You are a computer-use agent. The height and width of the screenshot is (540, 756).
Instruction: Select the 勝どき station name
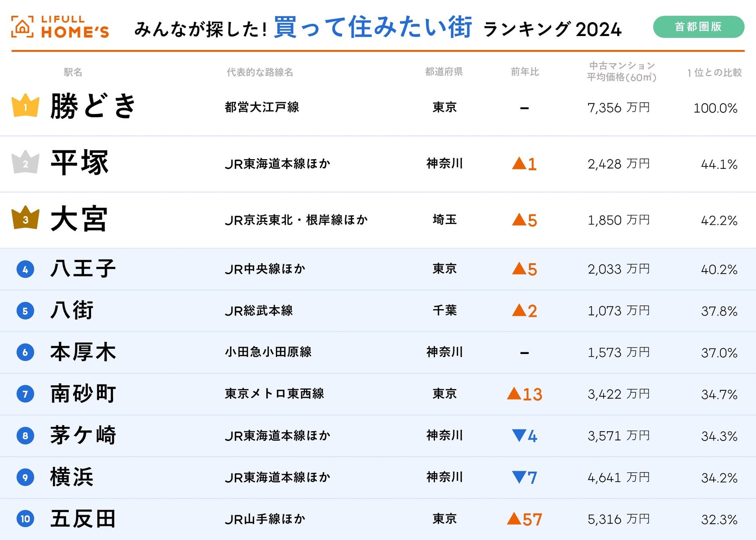tap(93, 106)
